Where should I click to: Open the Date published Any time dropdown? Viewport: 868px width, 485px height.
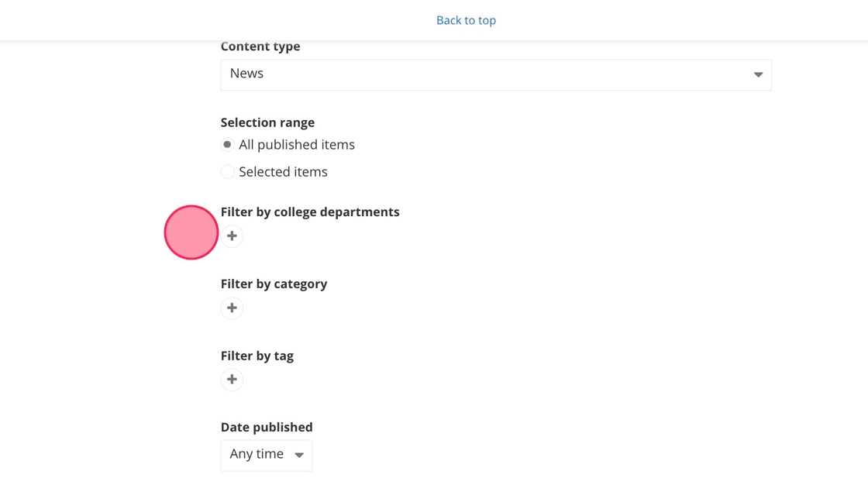[x=266, y=456]
